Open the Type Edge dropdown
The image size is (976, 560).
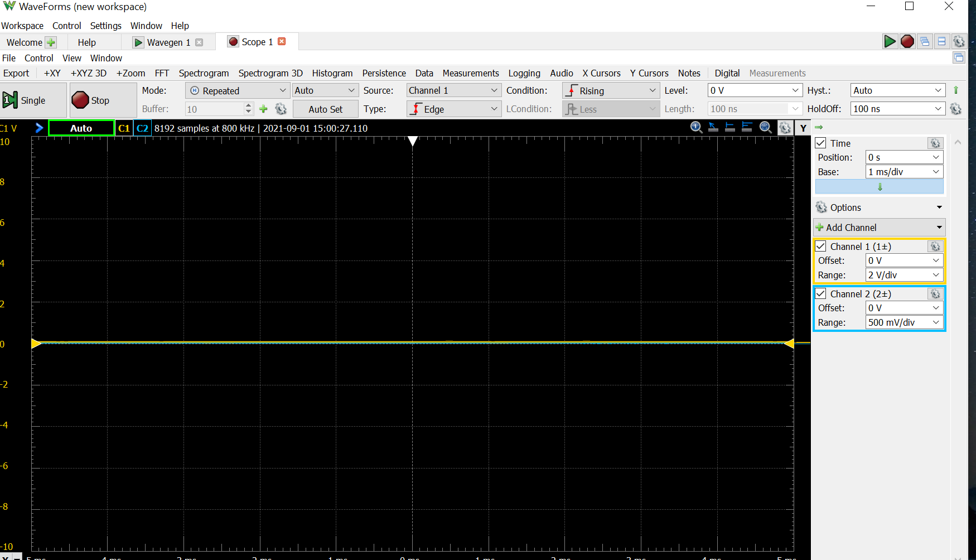tap(453, 109)
